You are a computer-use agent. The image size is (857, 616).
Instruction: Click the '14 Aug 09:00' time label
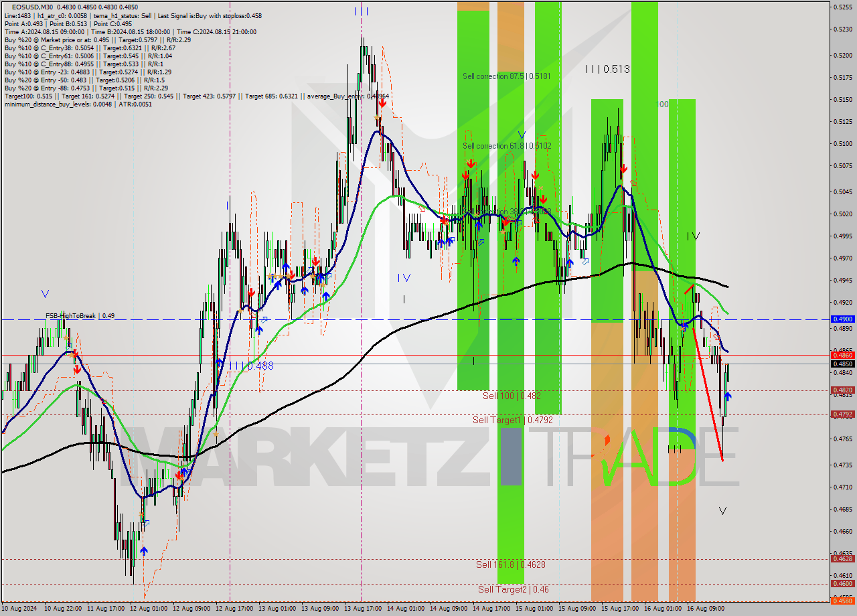448,609
